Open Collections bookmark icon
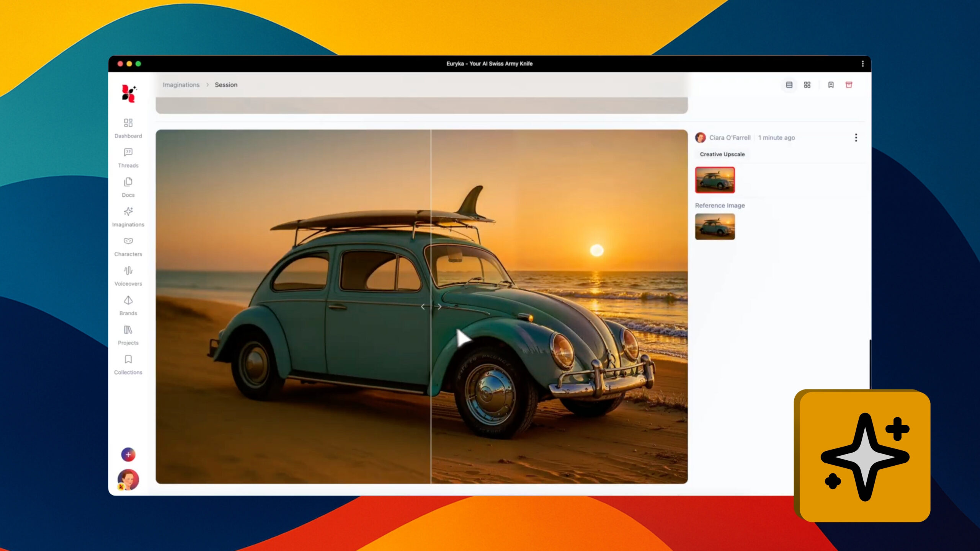Viewport: 980px width, 551px height. [x=128, y=359]
